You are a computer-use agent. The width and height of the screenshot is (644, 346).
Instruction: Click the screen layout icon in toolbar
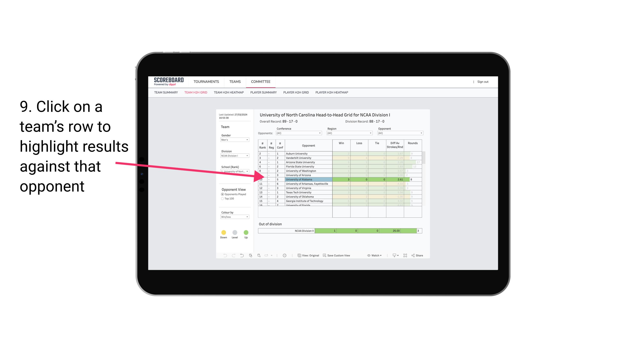[x=405, y=256]
